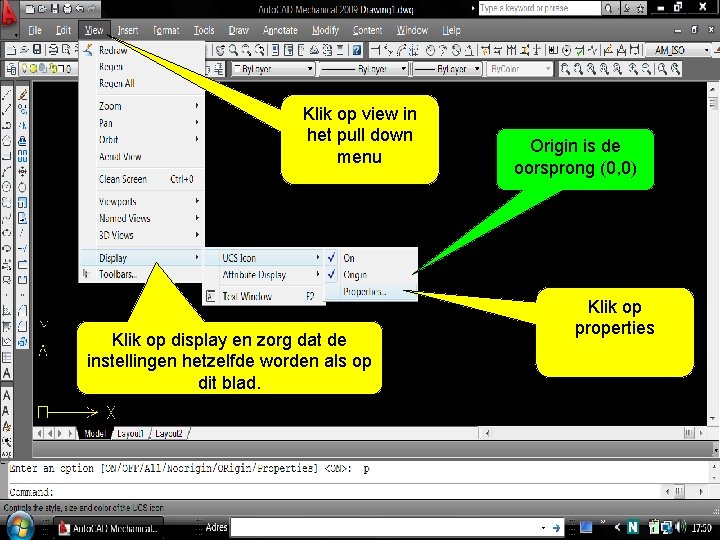Expand the 3D Views submenu
This screenshot has width=720, height=540.
click(x=142, y=235)
